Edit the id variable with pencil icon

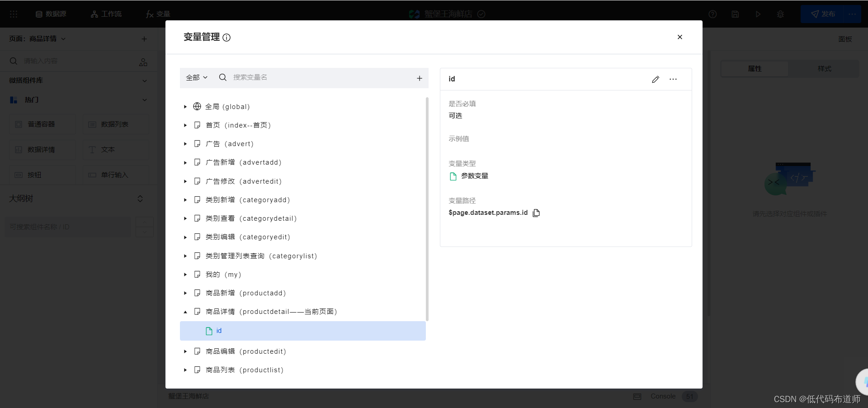point(656,79)
